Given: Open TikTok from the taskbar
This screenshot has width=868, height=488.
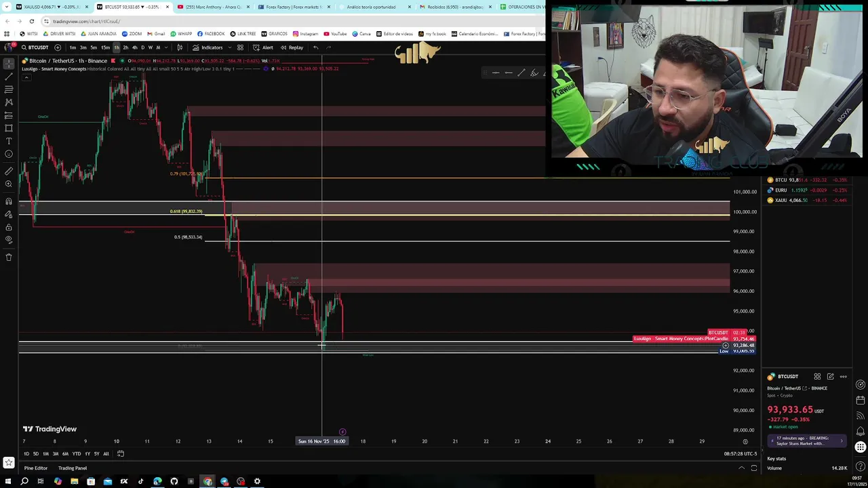Looking at the screenshot, I should pyautogui.click(x=140, y=481).
